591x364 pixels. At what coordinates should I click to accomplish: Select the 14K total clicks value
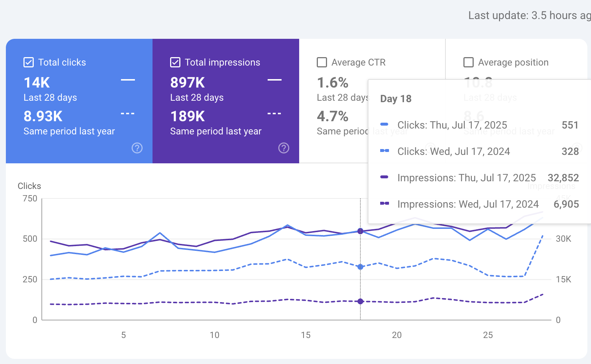coord(37,83)
